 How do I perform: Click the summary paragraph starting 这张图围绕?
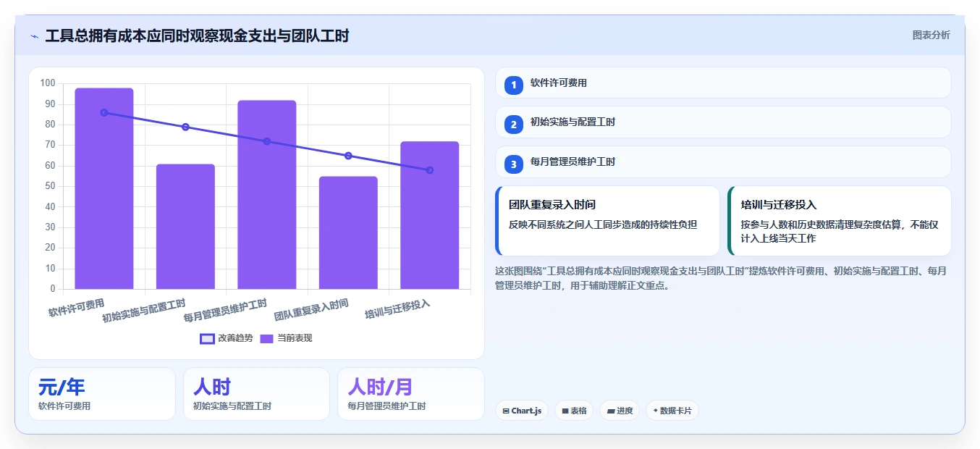(721, 278)
